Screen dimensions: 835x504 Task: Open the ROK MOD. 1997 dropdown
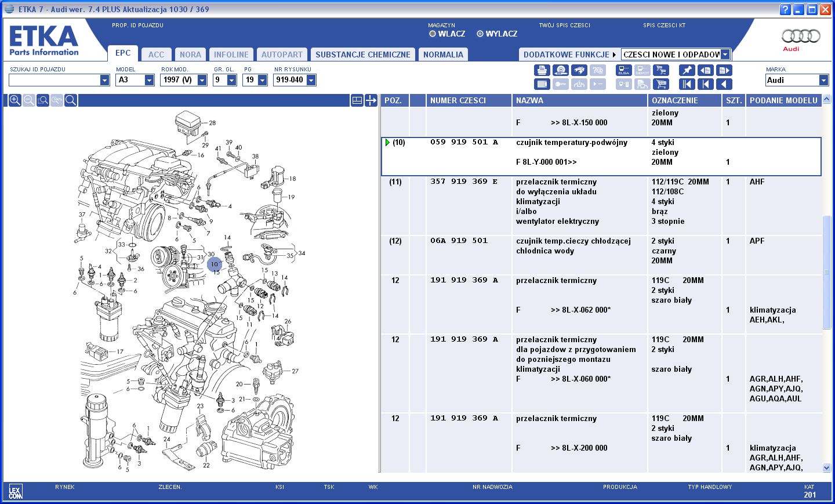202,80
